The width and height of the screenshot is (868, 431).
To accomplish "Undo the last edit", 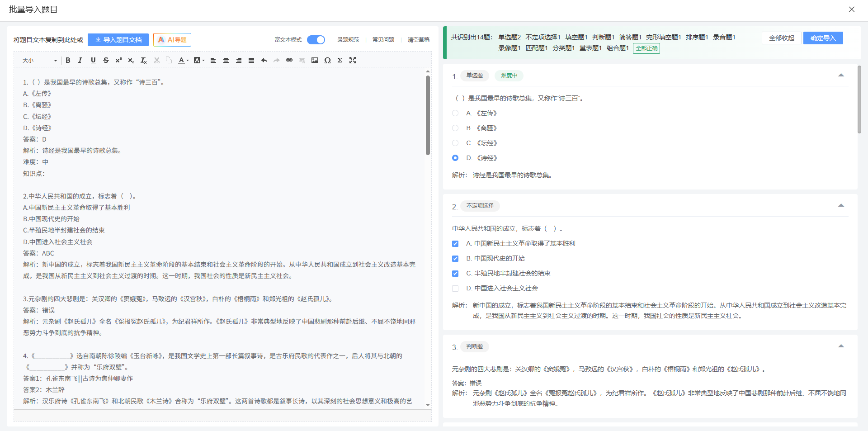I will pyautogui.click(x=264, y=60).
